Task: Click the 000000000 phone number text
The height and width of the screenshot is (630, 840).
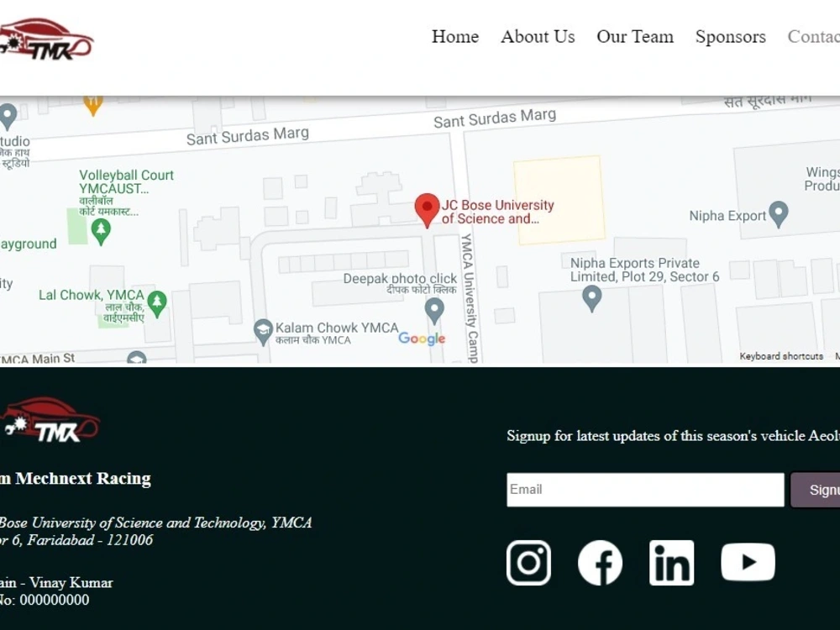Action: (x=55, y=600)
